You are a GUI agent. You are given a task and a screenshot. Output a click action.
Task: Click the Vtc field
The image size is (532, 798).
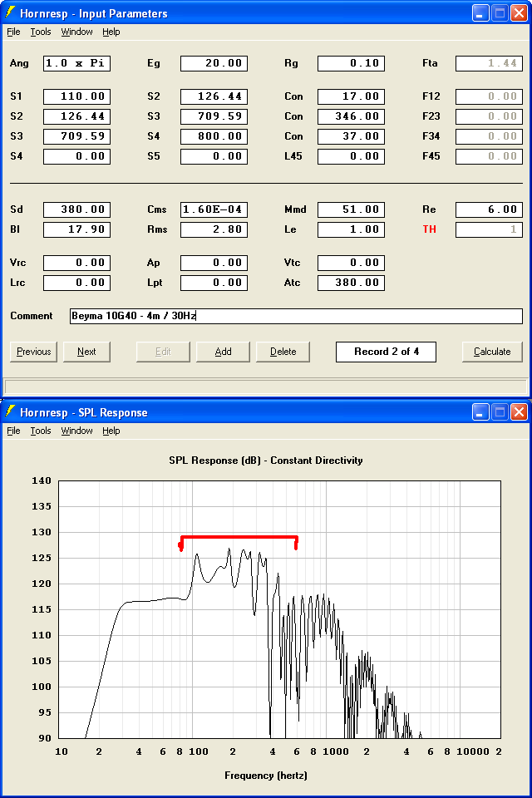point(352,264)
